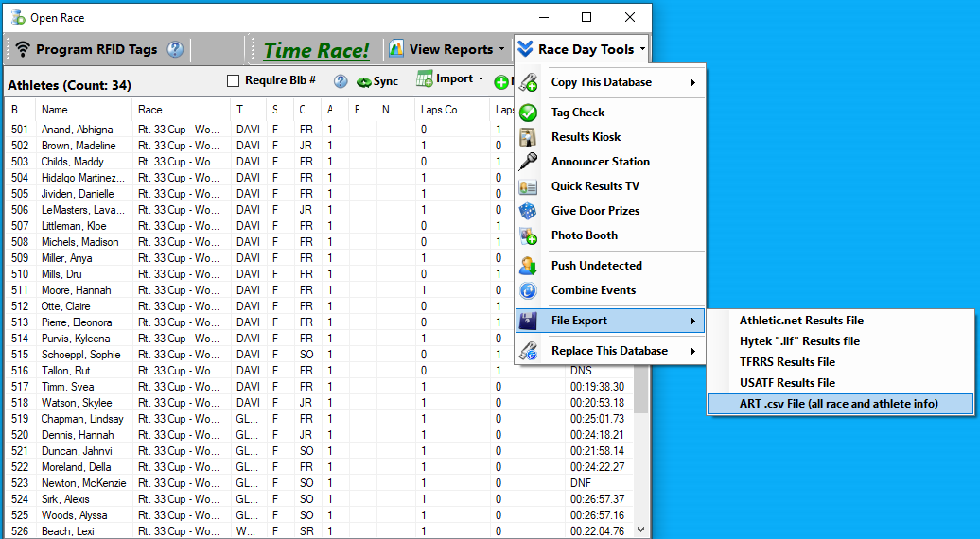The image size is (980, 539).
Task: Expand the Copy This Database submenu arrow
Action: (x=693, y=82)
